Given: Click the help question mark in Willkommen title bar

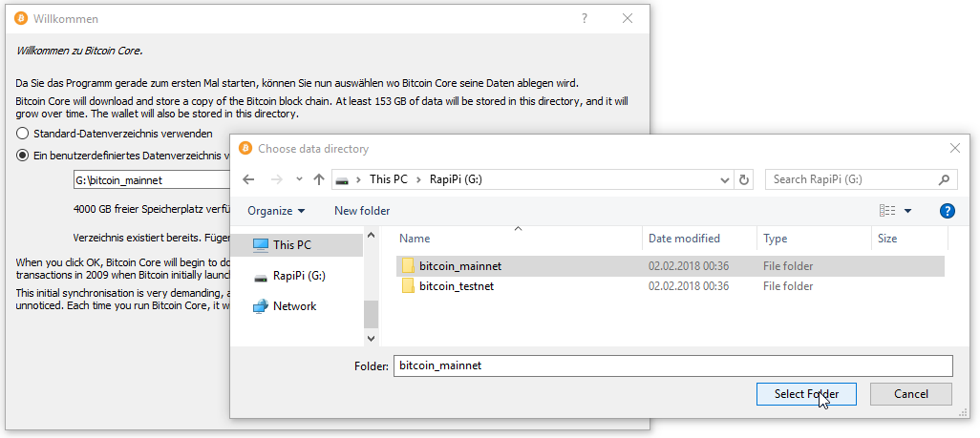Looking at the screenshot, I should click(x=585, y=19).
